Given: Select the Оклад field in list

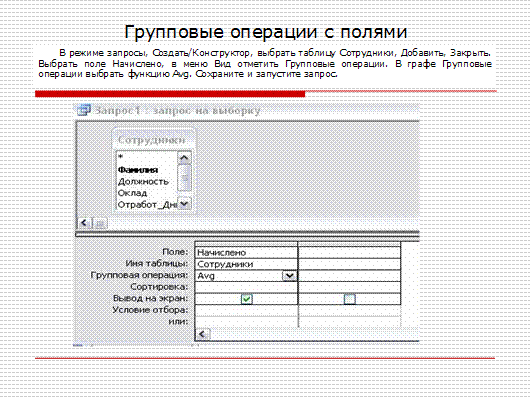Looking at the screenshot, I should click(x=132, y=193).
